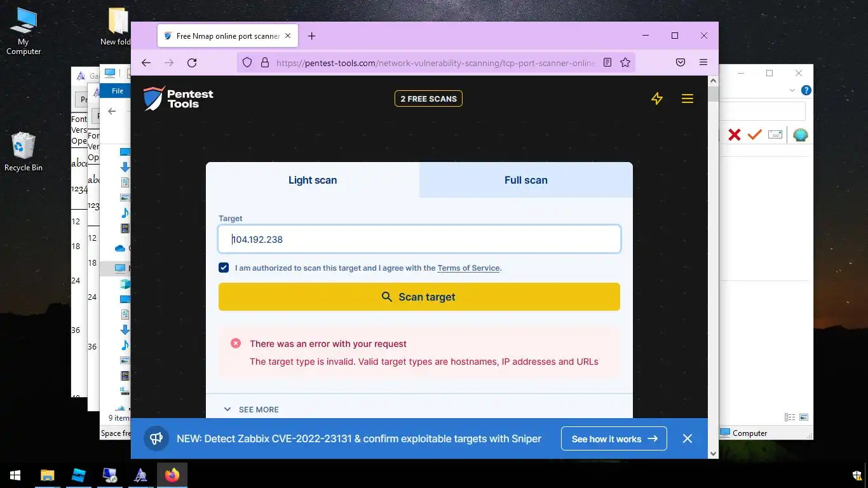This screenshot has width=868, height=488.
Task: Click orange checkmark icon in right window
Action: 754,134
